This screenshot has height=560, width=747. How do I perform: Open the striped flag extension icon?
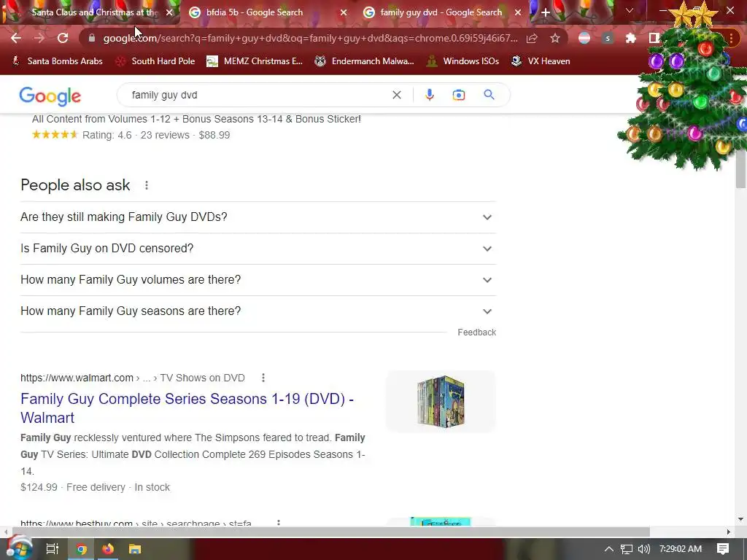pyautogui.click(x=584, y=38)
